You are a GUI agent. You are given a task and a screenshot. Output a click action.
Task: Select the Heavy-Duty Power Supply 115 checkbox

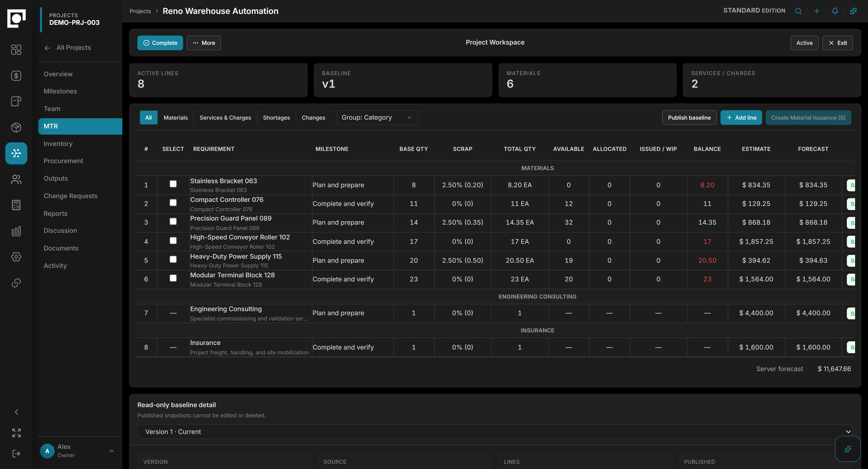173,259
